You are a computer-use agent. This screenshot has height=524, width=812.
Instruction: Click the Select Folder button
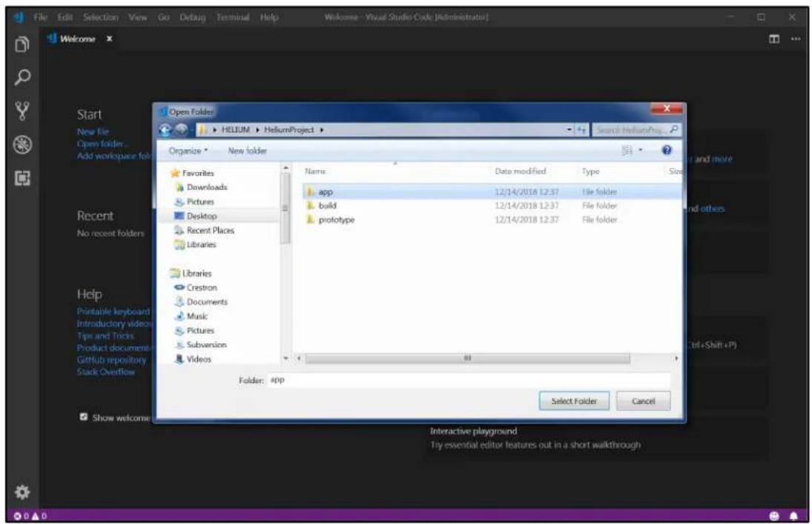[x=574, y=401]
